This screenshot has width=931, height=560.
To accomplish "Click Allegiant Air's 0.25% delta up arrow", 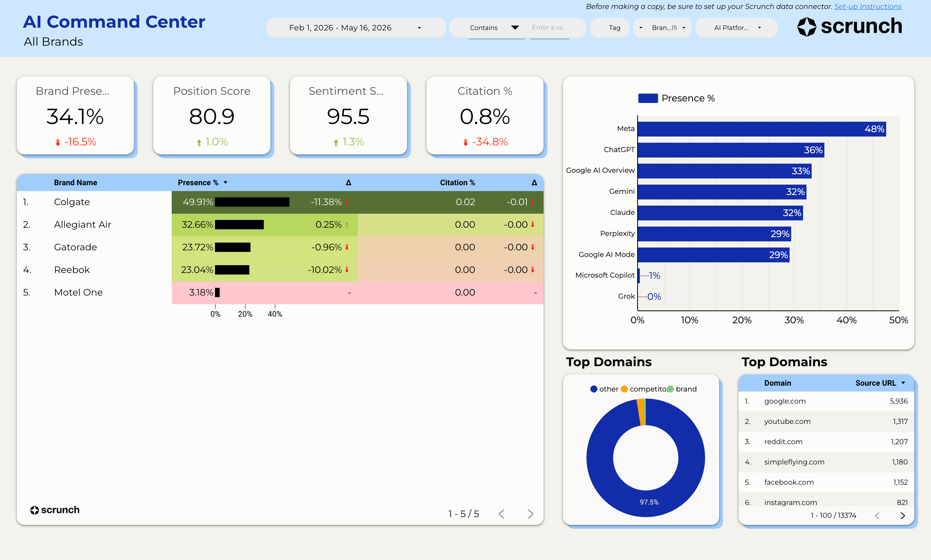I will tap(347, 225).
